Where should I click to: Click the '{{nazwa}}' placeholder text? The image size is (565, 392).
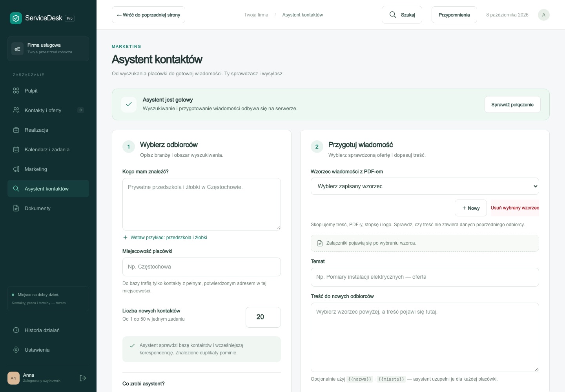coord(360,379)
